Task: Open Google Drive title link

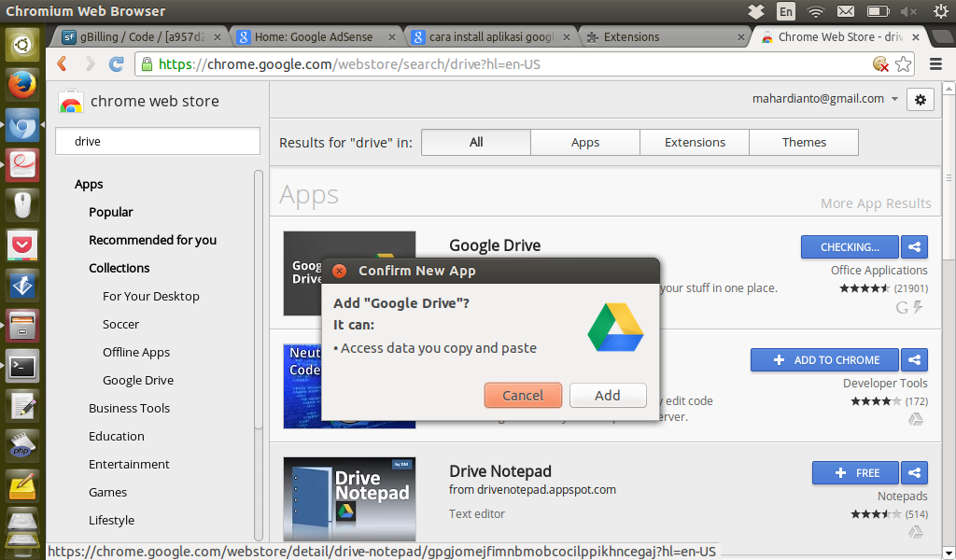Action: pos(495,245)
